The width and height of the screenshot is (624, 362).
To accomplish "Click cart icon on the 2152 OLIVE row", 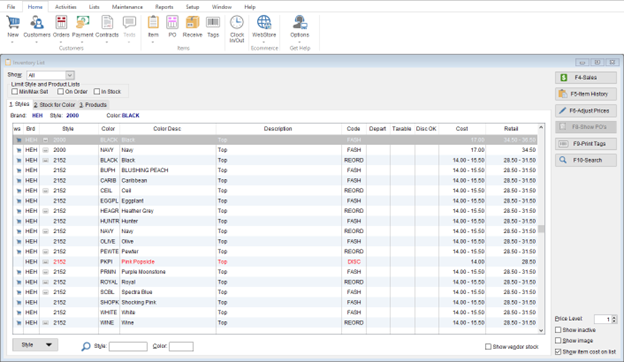I will coord(18,242).
